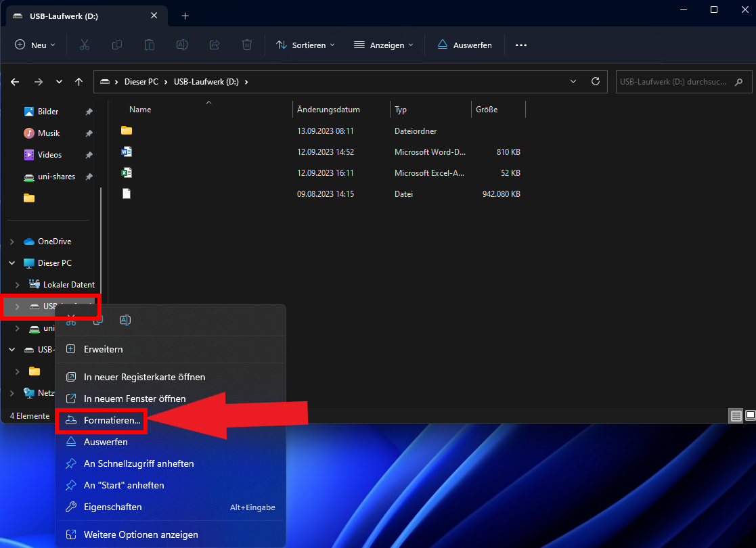This screenshot has height=548, width=756.
Task: Click the drive icon in address bar
Action: pos(105,82)
